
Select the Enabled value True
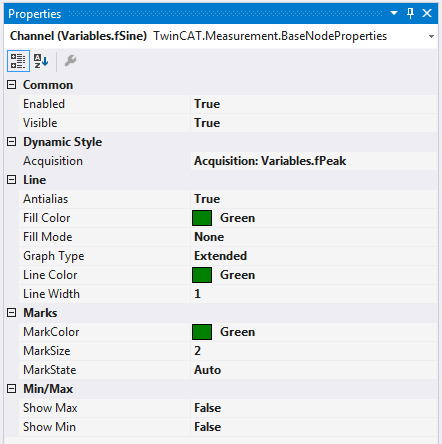pos(207,104)
